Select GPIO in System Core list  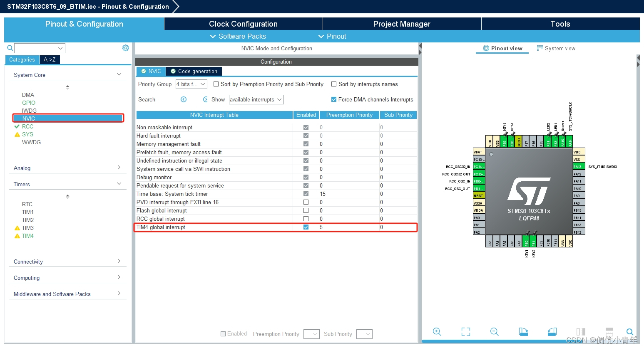pos(29,103)
